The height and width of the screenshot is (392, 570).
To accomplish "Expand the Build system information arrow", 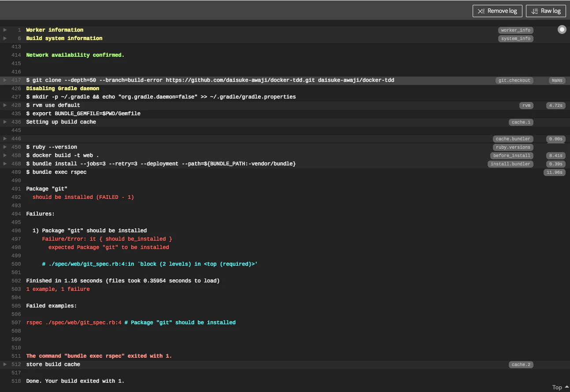I will click(5, 38).
